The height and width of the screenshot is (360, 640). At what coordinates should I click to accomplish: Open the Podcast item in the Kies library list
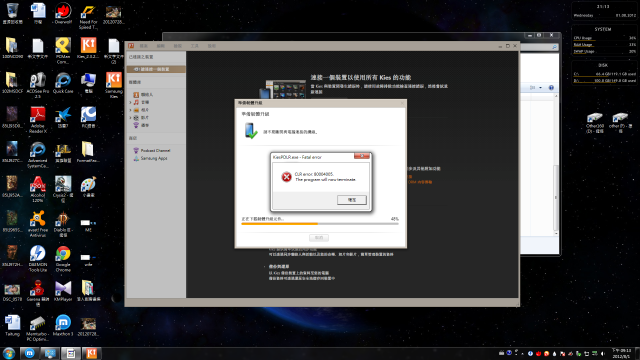(x=141, y=125)
